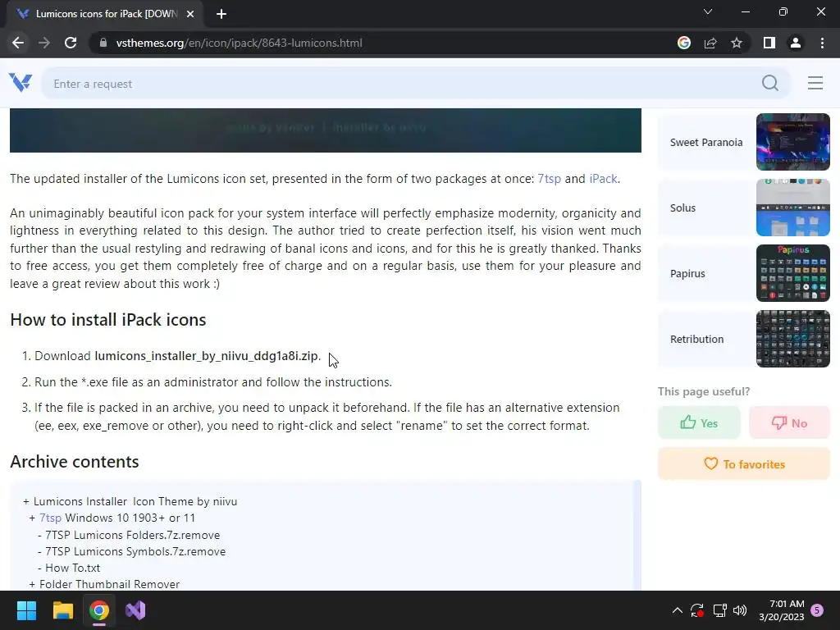Open the tab search chevron
The width and height of the screenshot is (840, 630).
pyautogui.click(x=708, y=11)
